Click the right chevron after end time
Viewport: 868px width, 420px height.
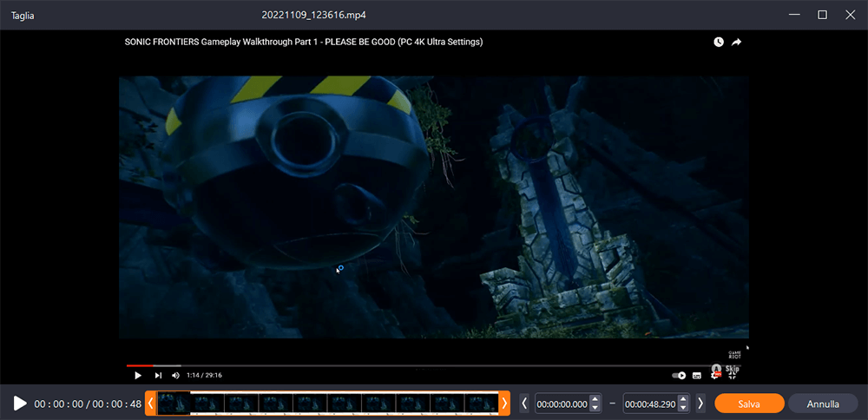[x=700, y=404]
